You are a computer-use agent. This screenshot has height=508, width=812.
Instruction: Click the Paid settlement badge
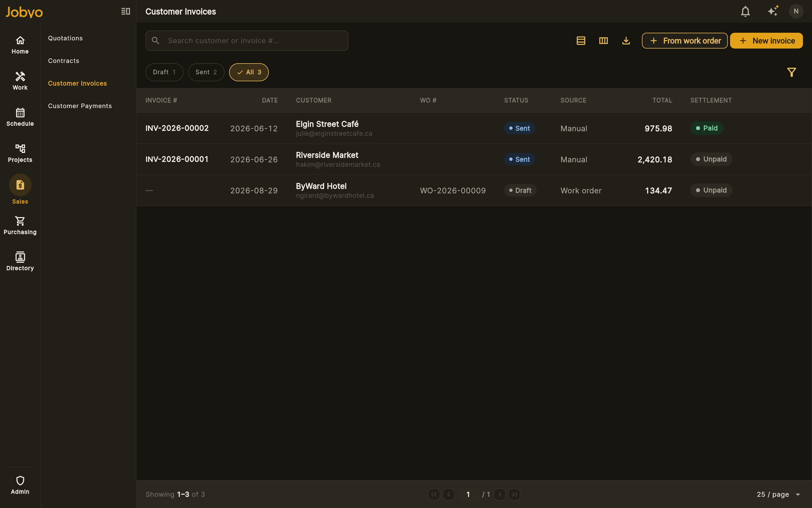pos(707,128)
